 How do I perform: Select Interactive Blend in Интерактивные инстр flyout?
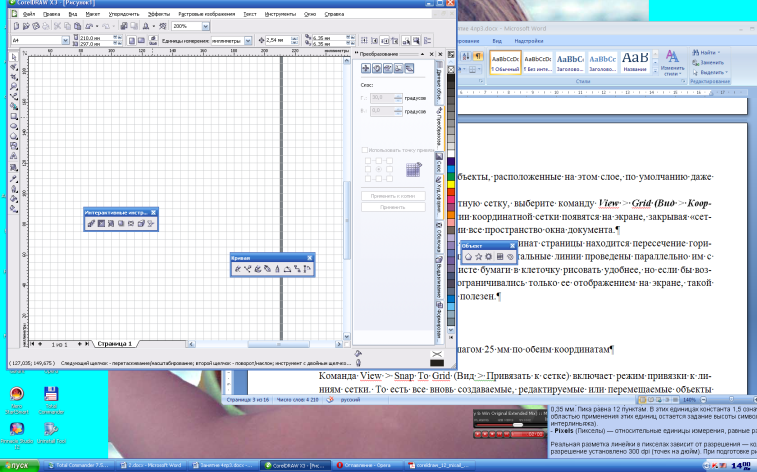(x=91, y=223)
